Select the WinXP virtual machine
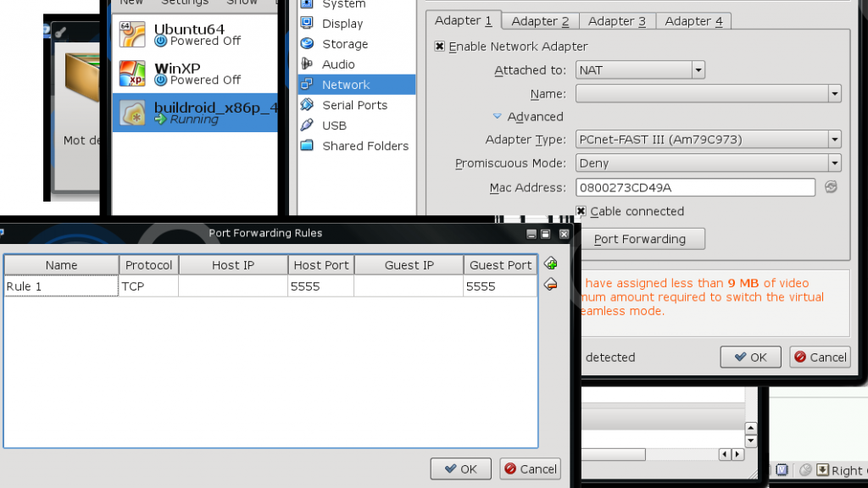Viewport: 868px width, 488px height. point(195,74)
